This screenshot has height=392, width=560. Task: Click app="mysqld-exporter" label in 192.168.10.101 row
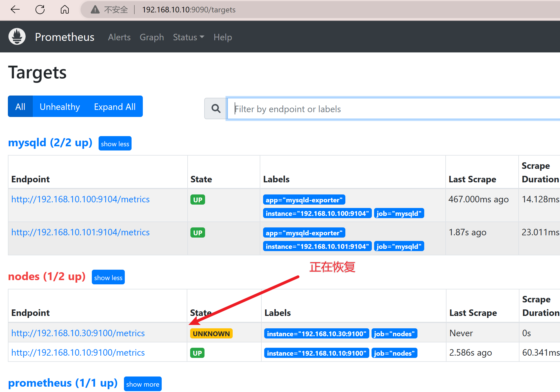[x=304, y=233]
